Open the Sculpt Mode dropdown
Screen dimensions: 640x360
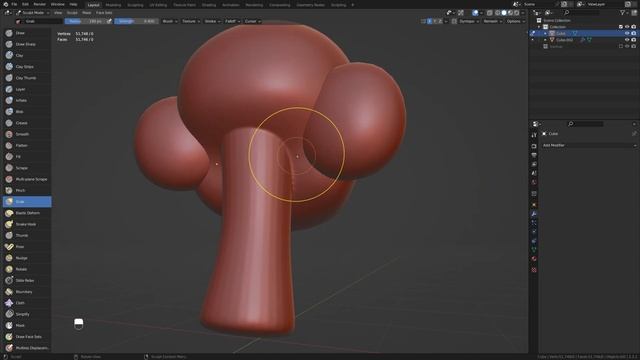click(33, 13)
